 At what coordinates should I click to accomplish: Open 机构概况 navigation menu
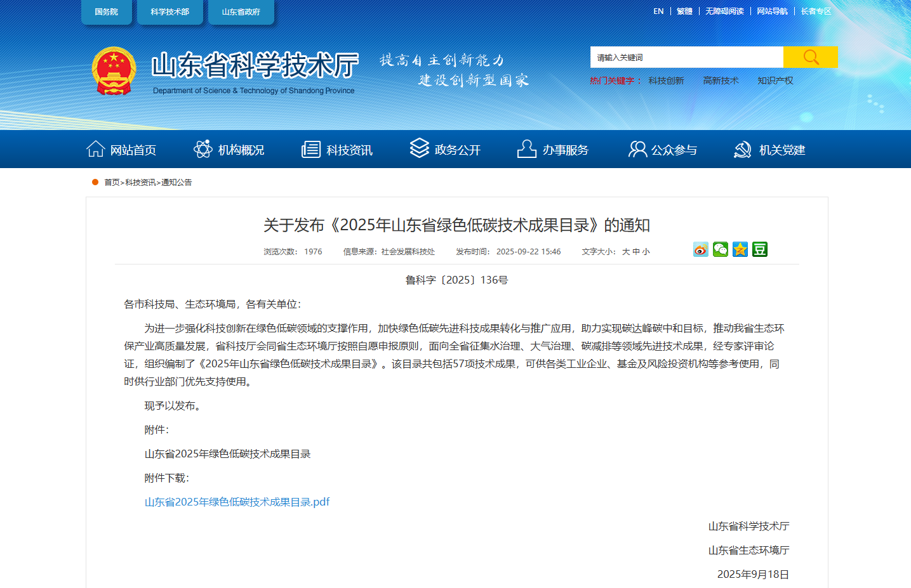(229, 150)
